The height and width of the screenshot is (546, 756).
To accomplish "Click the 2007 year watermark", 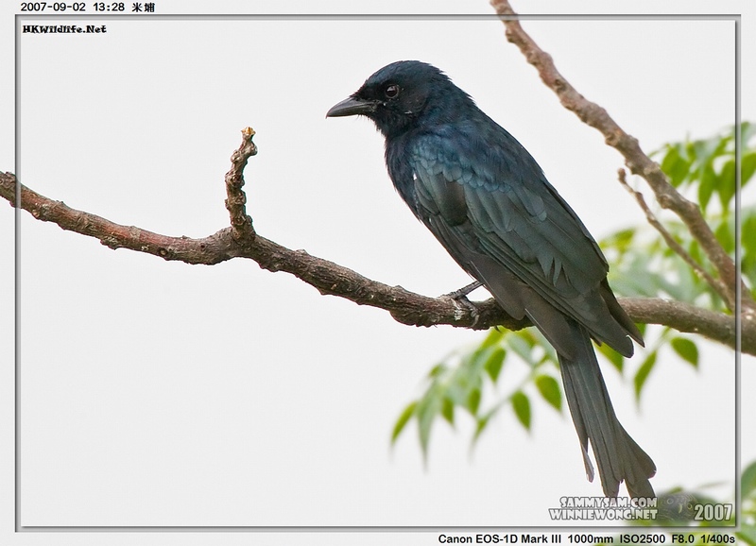I will pyautogui.click(x=713, y=512).
